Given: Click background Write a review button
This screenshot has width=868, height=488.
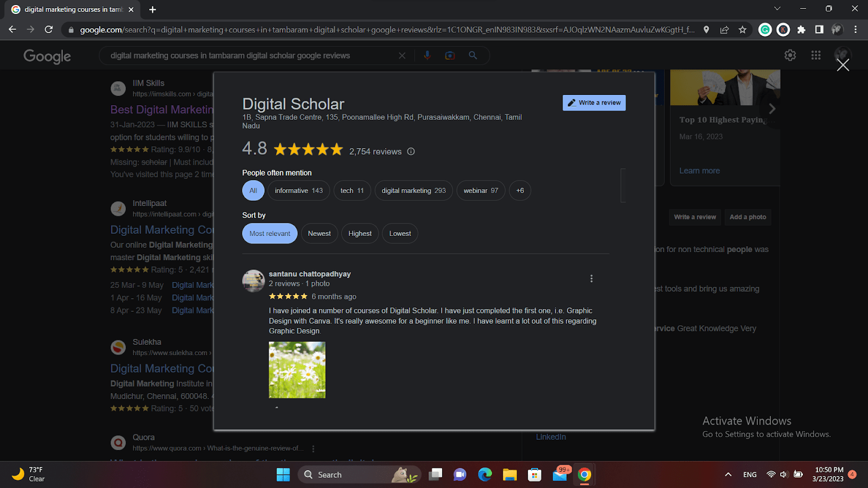Looking at the screenshot, I should pos(695,217).
